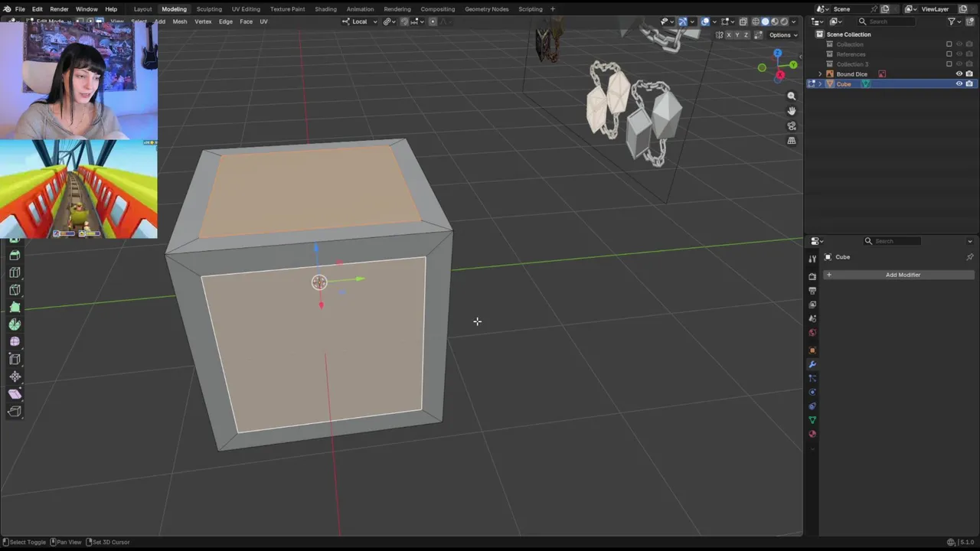Screen dimensions: 980x551
Task: Click the Blender logo menu icon
Action: 8,9
